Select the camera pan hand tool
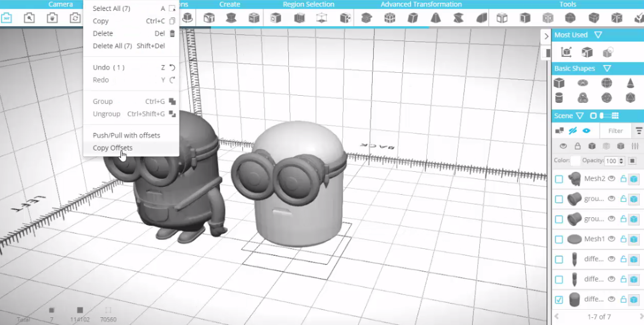Viewport: 644px width, 325px height. click(52, 18)
